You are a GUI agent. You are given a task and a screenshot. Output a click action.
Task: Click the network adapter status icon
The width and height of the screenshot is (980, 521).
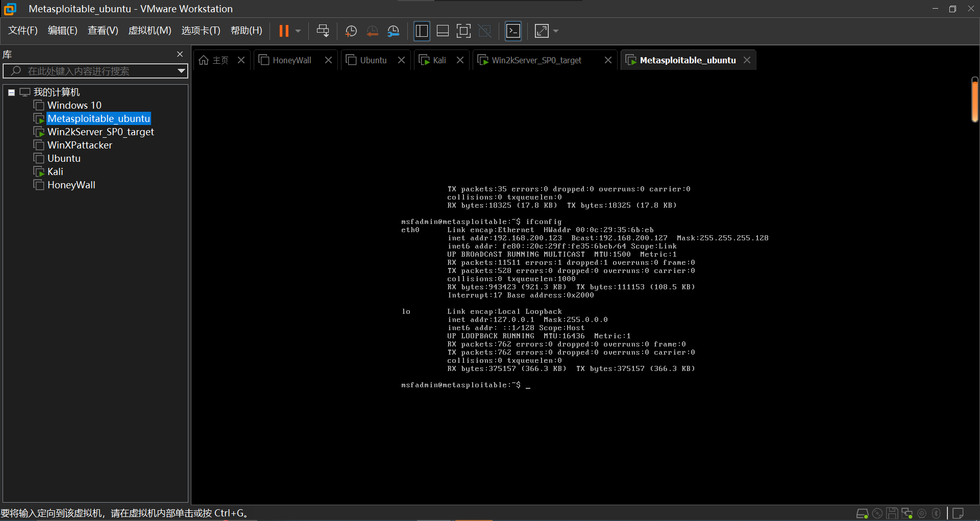[907, 513]
